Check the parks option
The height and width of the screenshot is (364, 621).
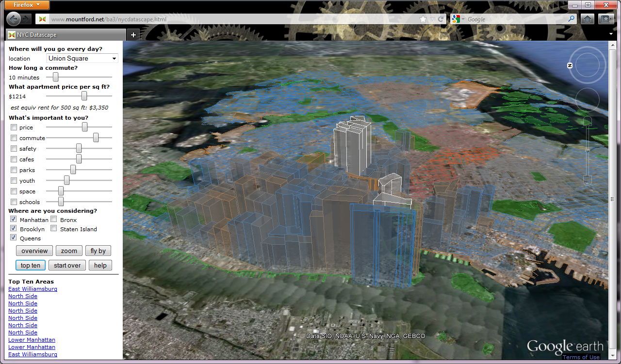pos(14,170)
